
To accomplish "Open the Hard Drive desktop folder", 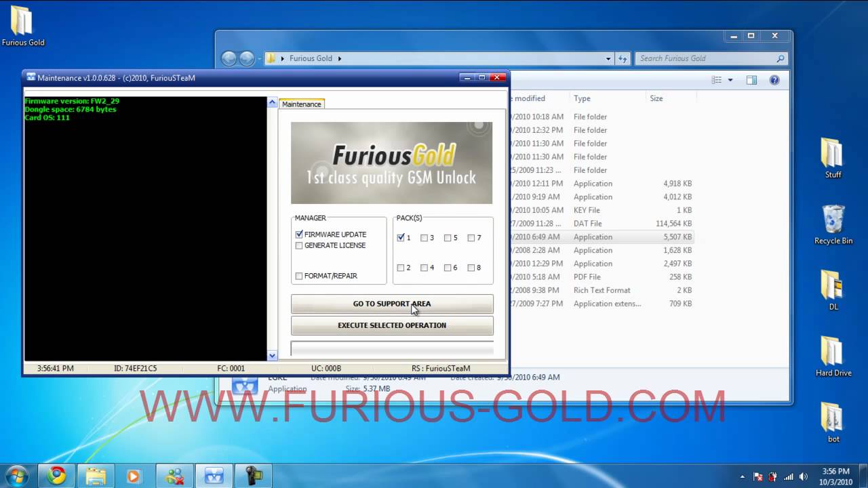I will (833, 357).
